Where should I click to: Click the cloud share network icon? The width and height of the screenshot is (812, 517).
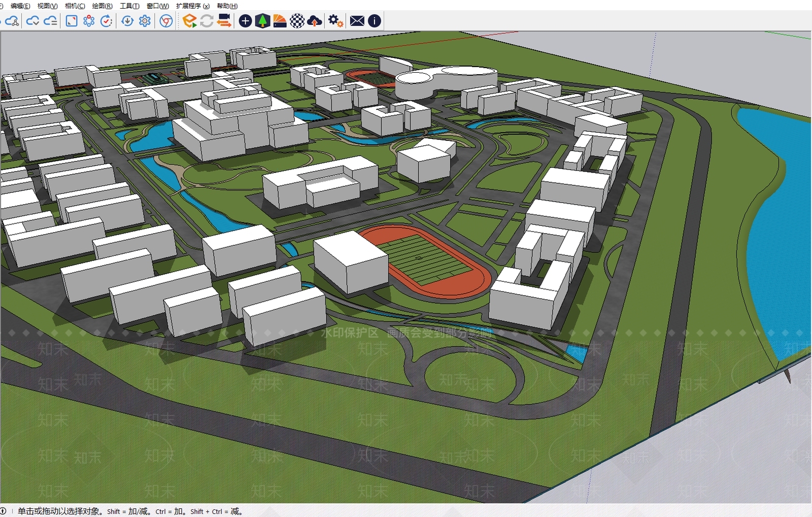coord(12,21)
